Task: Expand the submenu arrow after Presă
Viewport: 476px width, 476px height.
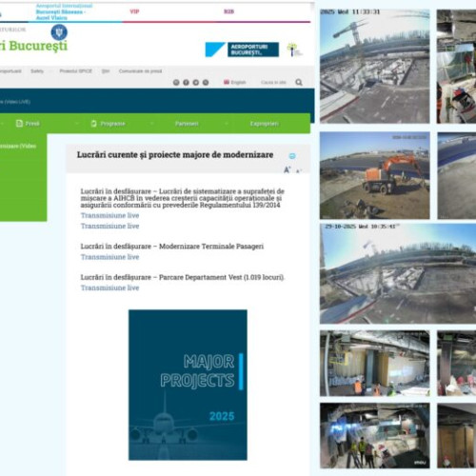Action: [77, 124]
